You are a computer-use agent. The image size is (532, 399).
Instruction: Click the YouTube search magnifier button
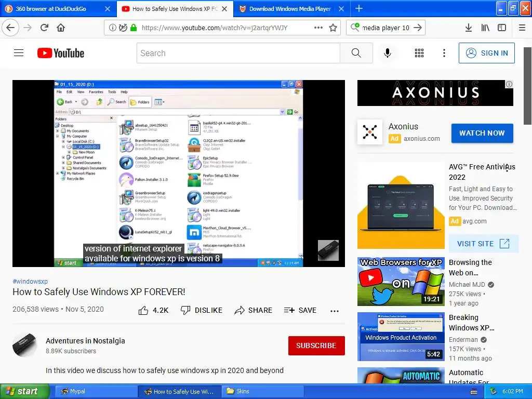356,53
